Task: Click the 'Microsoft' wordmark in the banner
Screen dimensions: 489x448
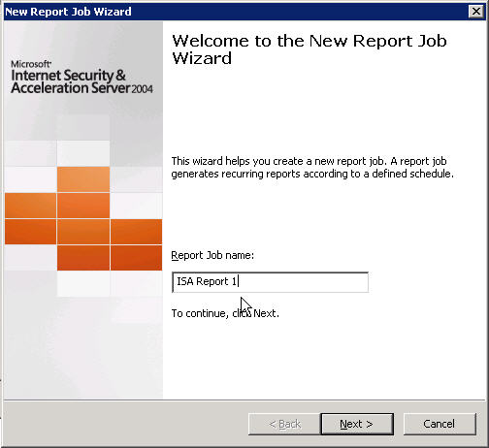Action: click(31, 64)
